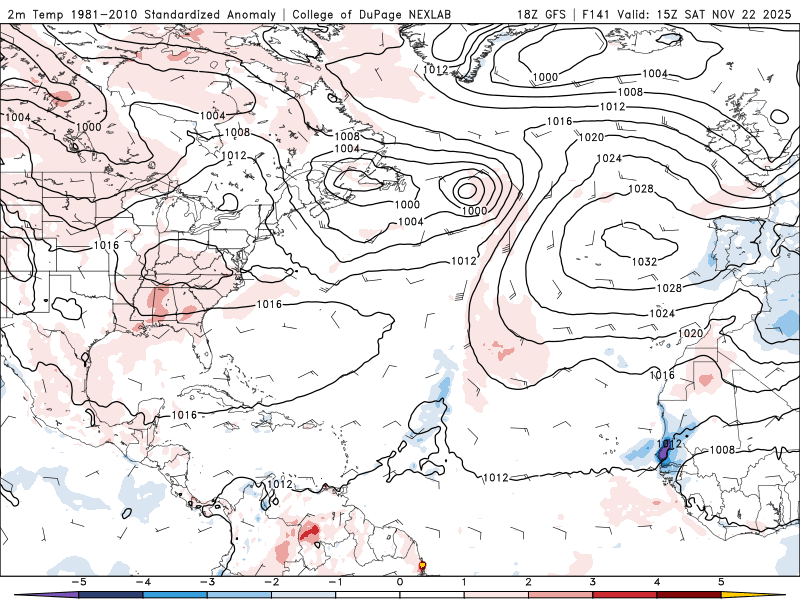Click the 0 colorbar tick label
This screenshot has height=600, width=800.
400,582
